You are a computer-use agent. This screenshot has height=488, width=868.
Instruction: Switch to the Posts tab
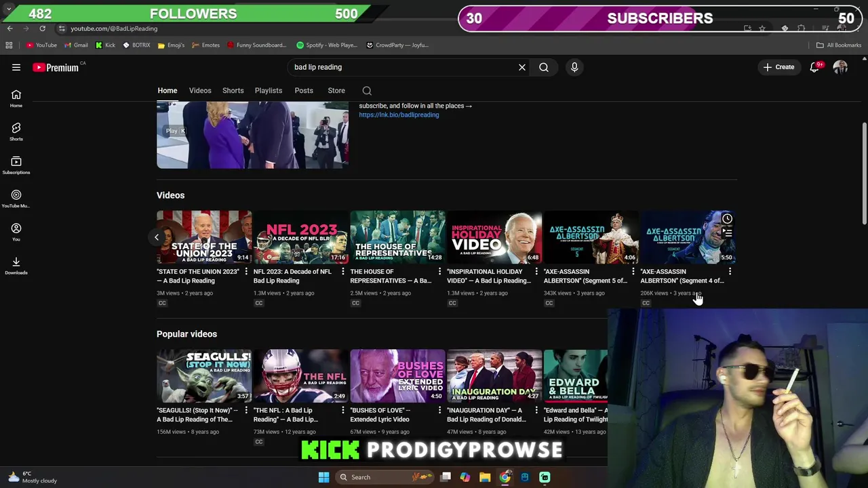304,91
